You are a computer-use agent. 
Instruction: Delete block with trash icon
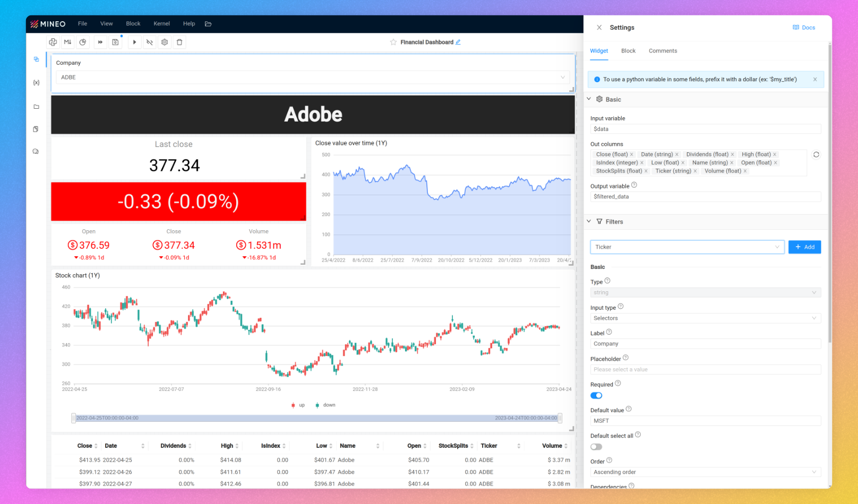(179, 42)
